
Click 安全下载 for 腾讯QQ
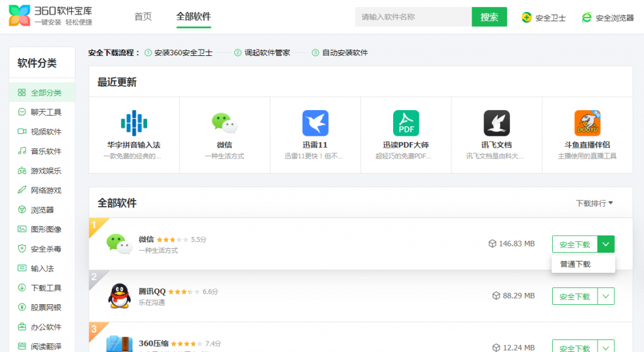pyautogui.click(x=575, y=296)
